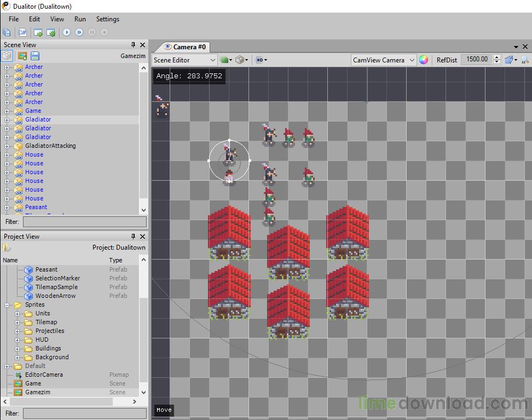Open the background color picker wheel
This screenshot has height=420, width=532.
424,60
